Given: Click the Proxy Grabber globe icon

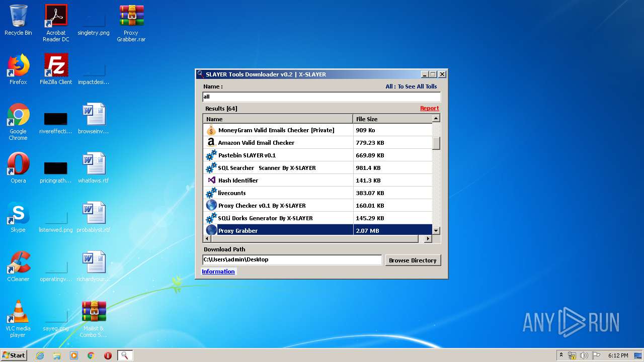Looking at the screenshot, I should click(x=211, y=230).
